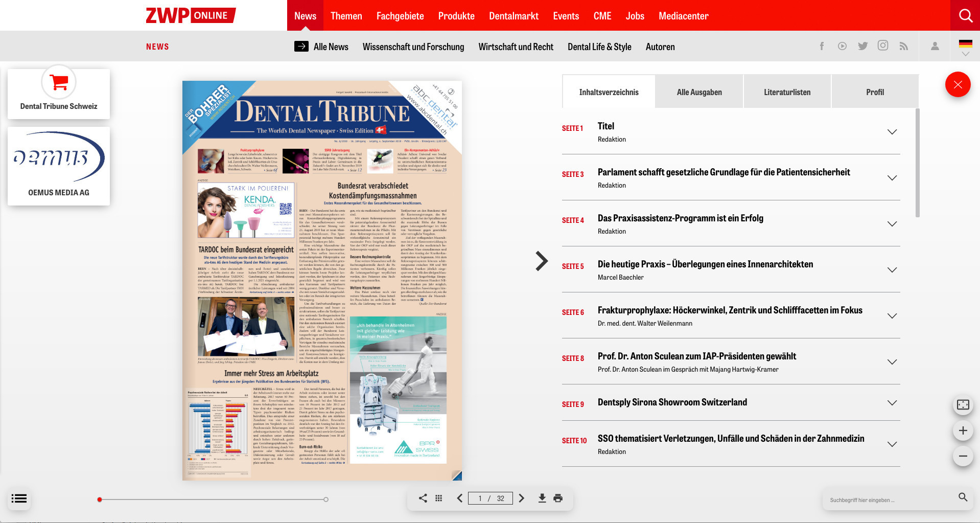Open the list menu icon at bottom left
This screenshot has height=523, width=980.
coord(19,498)
